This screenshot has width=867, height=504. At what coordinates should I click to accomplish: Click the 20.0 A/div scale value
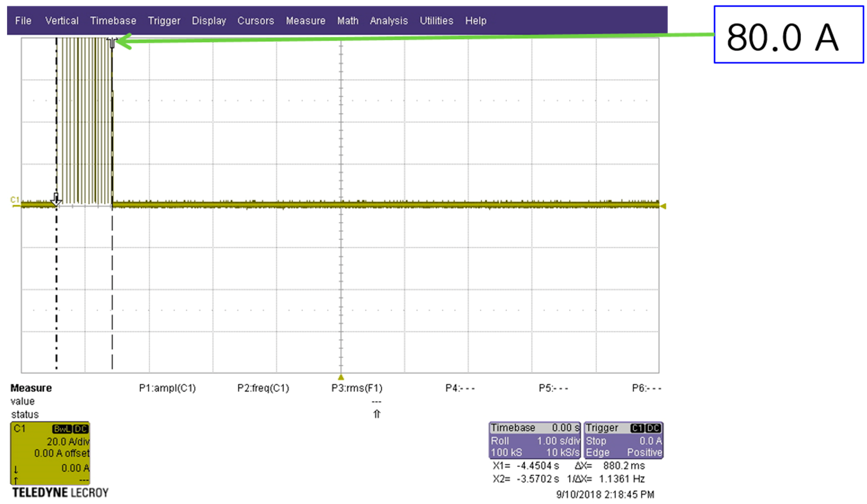(x=68, y=441)
